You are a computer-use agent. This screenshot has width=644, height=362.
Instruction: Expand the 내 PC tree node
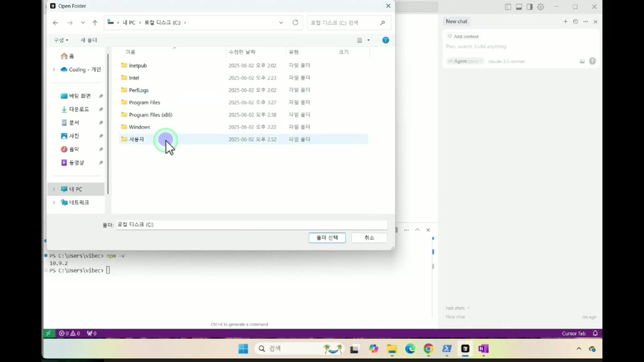click(54, 189)
